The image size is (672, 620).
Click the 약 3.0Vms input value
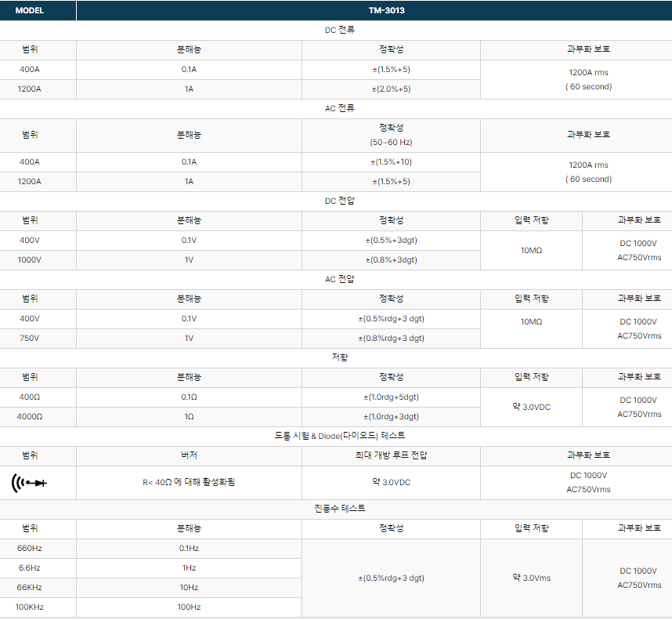click(531, 578)
